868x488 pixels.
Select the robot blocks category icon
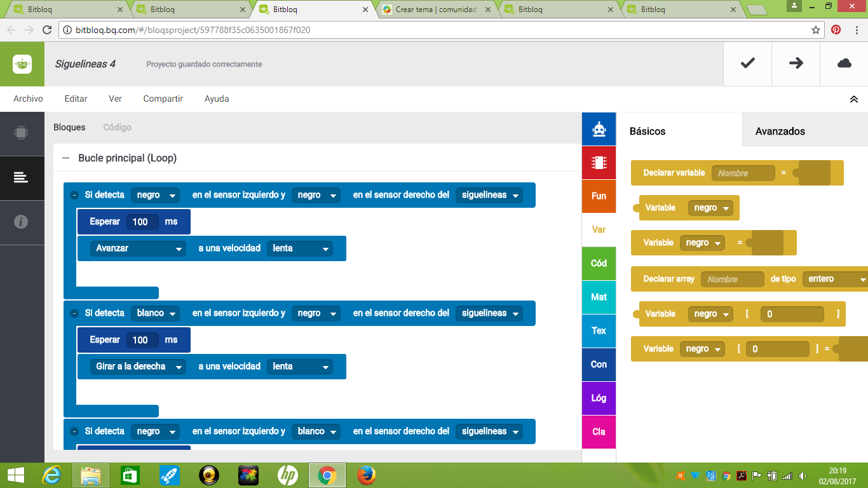tap(599, 129)
